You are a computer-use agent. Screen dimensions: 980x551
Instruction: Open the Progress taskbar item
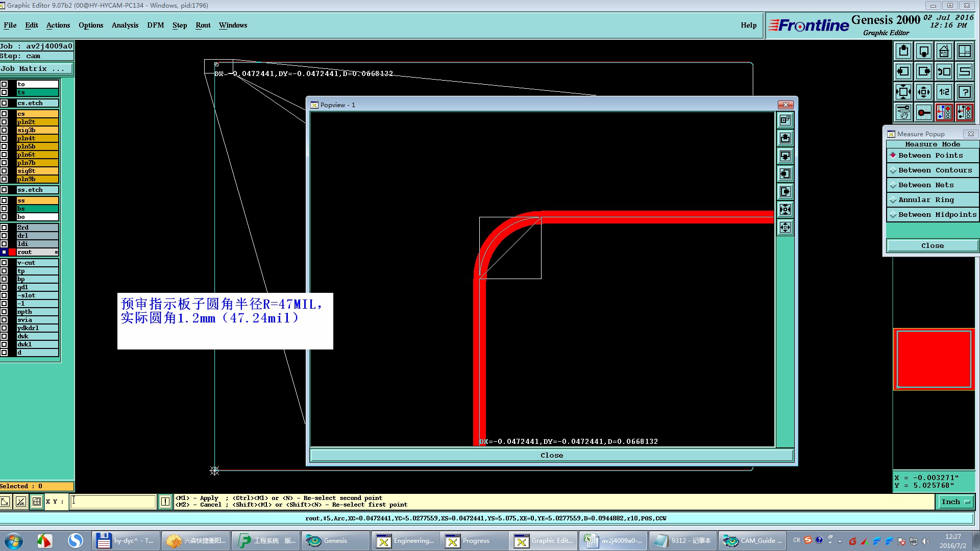coord(475,541)
